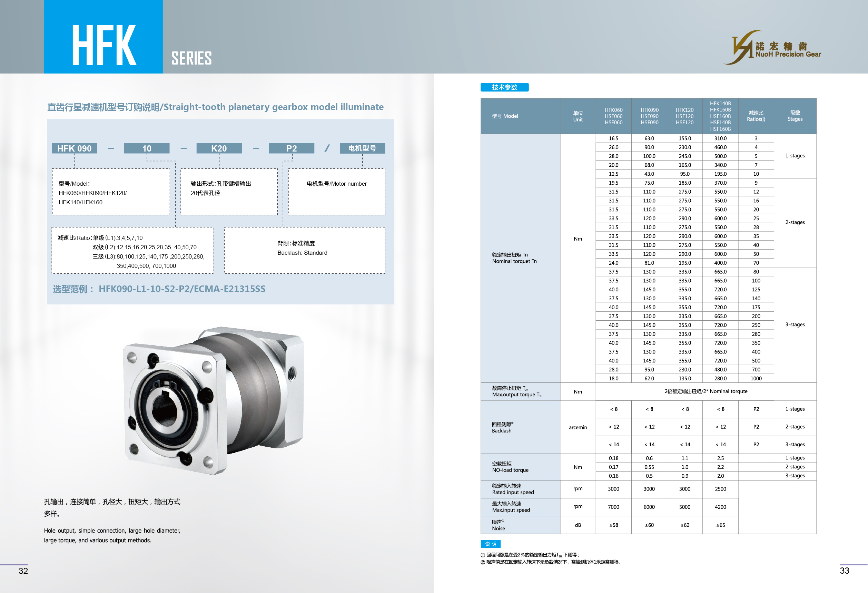Click the 'HFK 090' model code label
The image size is (868, 593).
tap(74, 148)
